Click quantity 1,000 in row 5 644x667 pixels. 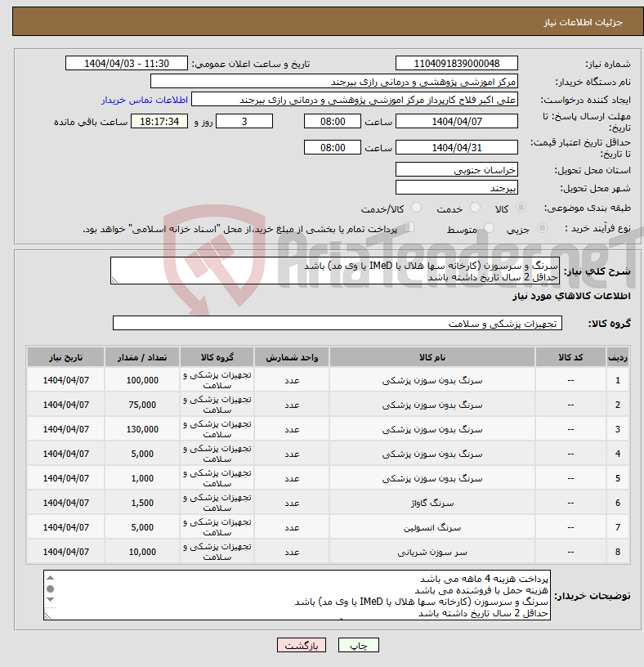(x=142, y=478)
